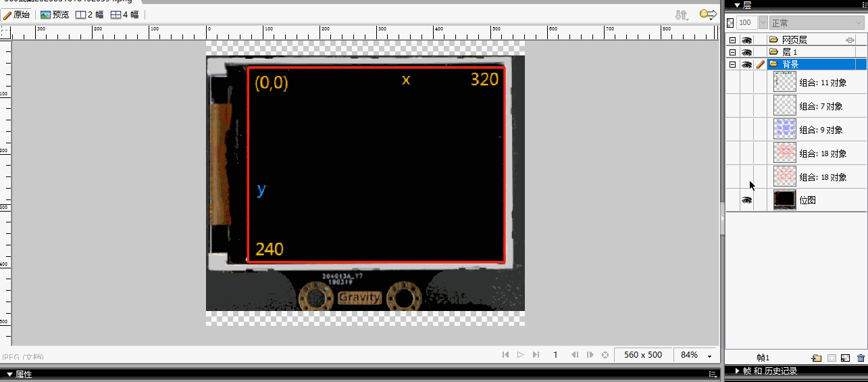This screenshot has height=382, width=868.
Task: Show the 组合: 7 对象 group visibility box
Action: pos(746,106)
